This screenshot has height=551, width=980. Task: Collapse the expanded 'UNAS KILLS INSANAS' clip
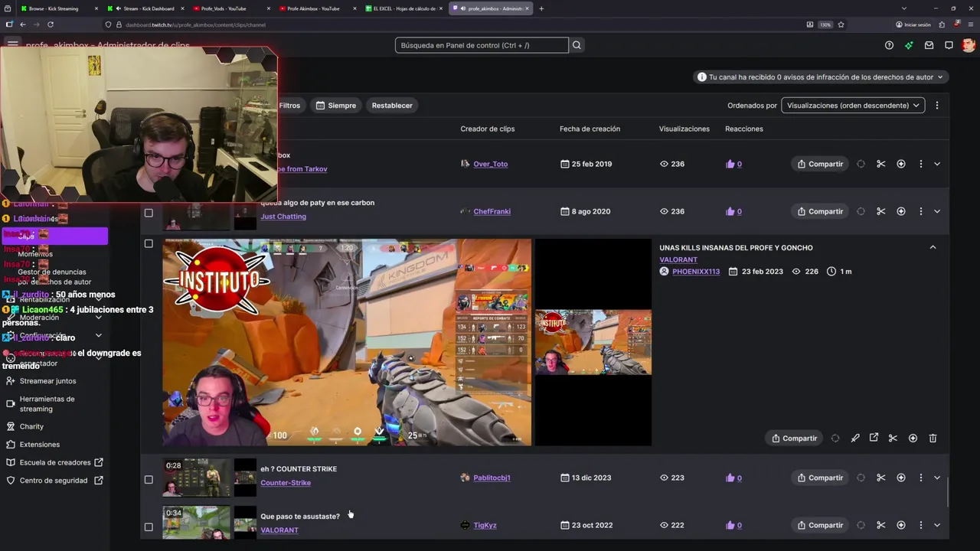(933, 247)
